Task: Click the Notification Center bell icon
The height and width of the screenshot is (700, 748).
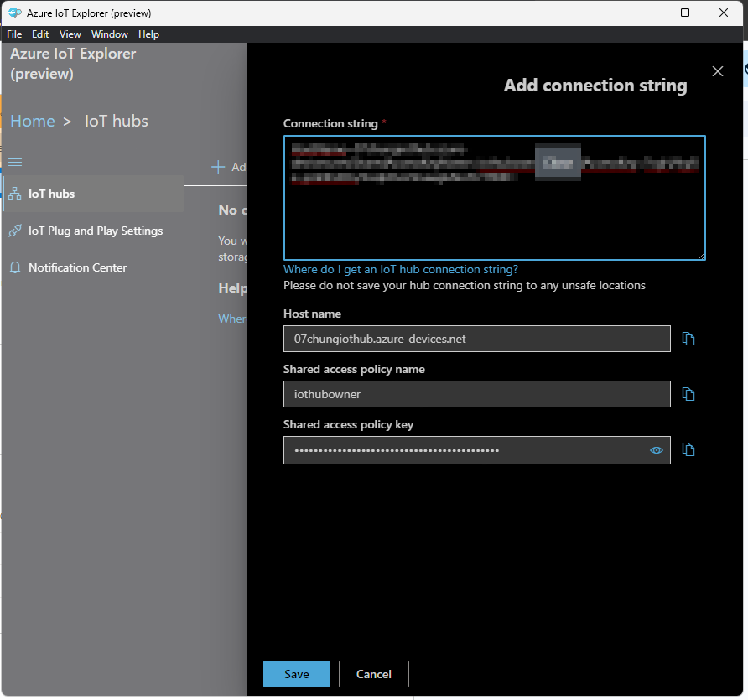Action: (15, 267)
